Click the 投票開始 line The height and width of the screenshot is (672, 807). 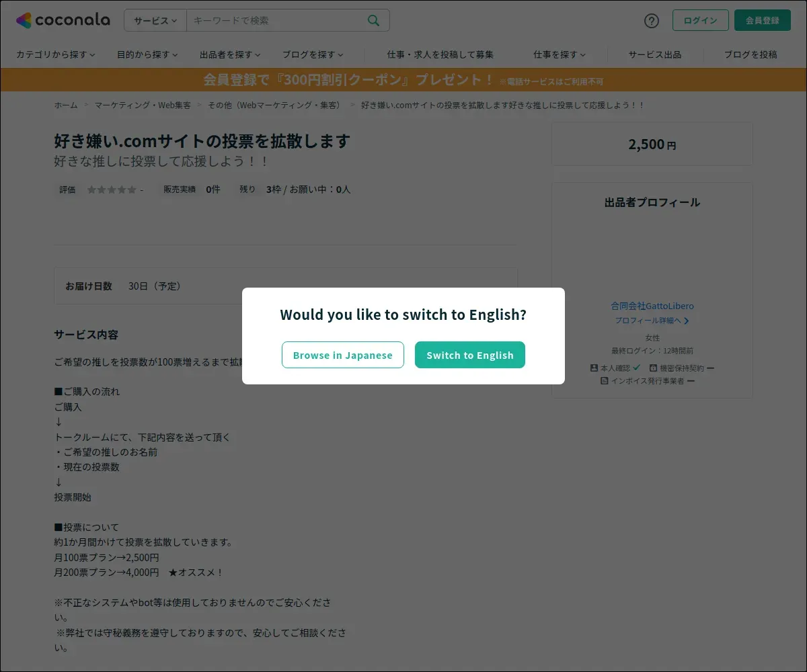click(73, 497)
